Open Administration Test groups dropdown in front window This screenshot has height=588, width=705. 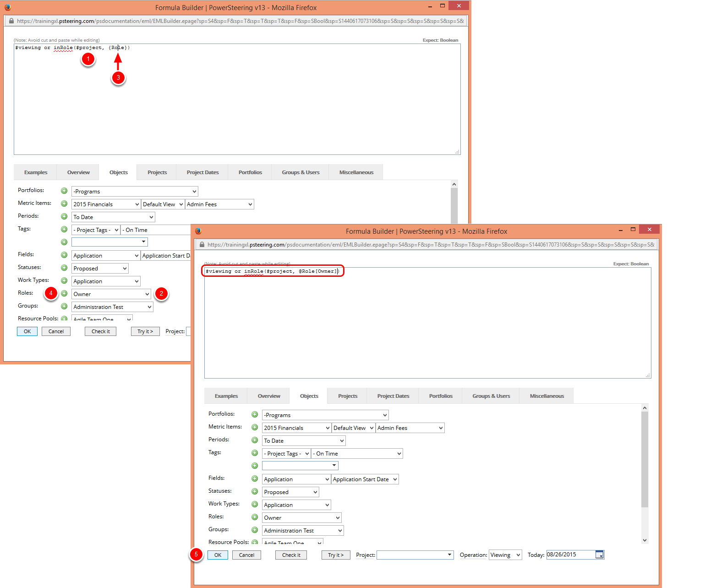pos(303,530)
